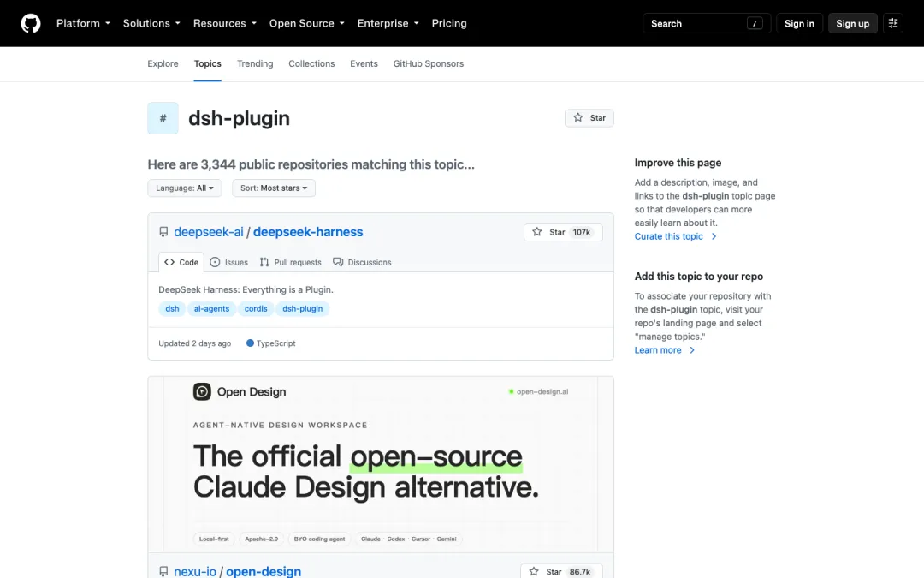Click the open-design.ai label in the preview
The height and width of the screenshot is (578, 924).
point(542,391)
